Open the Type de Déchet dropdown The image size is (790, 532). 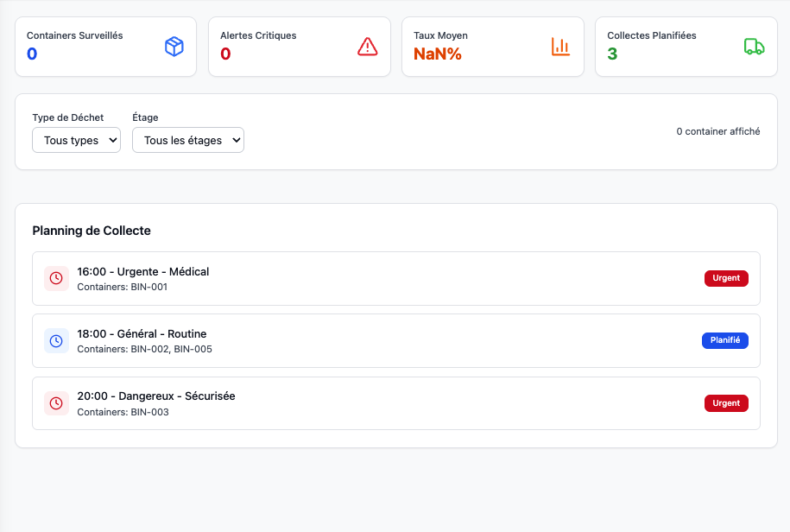coord(76,140)
